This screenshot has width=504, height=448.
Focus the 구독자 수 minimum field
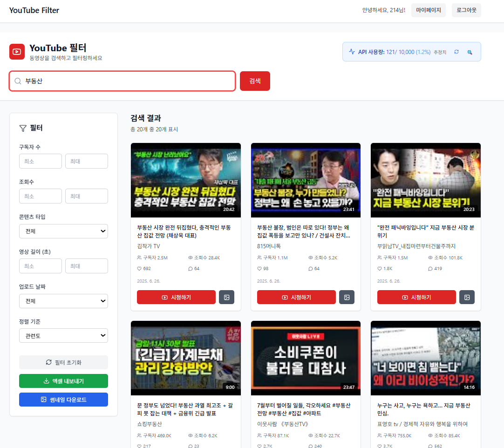pos(41,161)
